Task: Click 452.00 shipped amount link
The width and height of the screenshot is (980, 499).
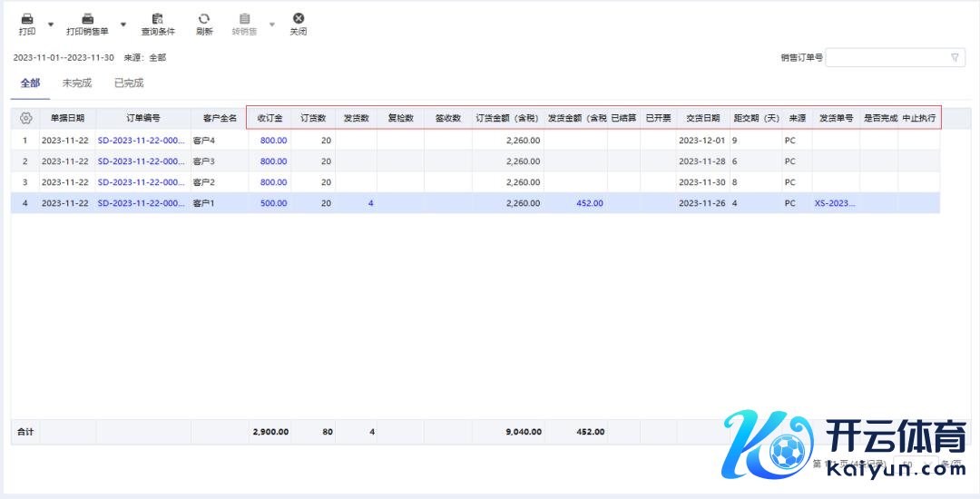Action: [589, 203]
